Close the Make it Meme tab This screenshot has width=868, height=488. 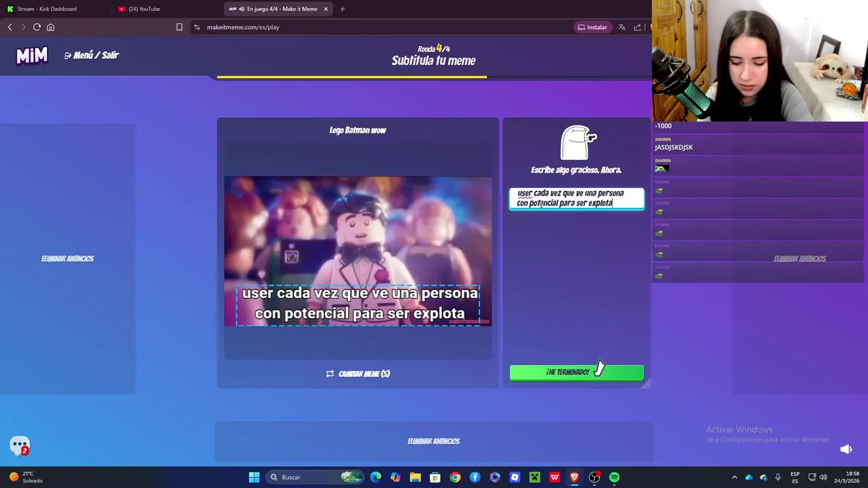(x=325, y=9)
